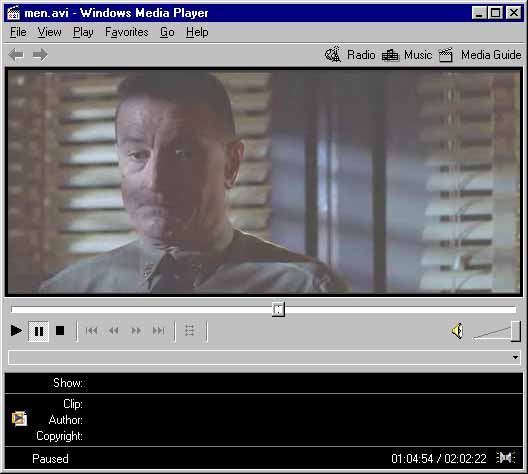Click the Rewind icon

coord(114,331)
